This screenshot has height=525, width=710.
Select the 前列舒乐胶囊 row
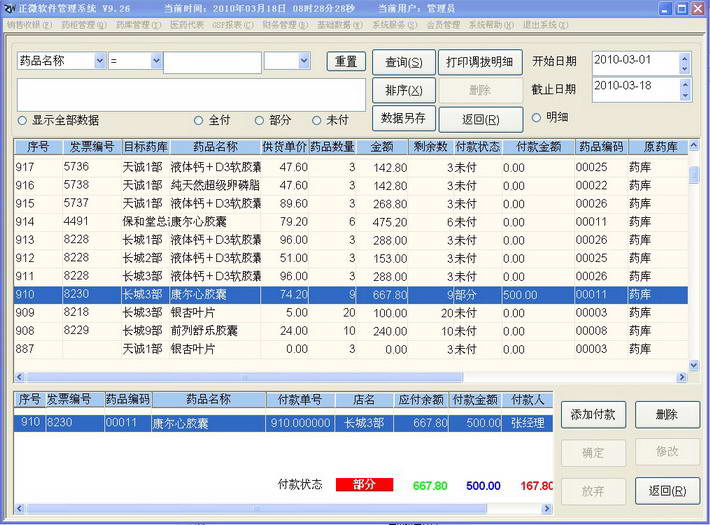(x=351, y=331)
